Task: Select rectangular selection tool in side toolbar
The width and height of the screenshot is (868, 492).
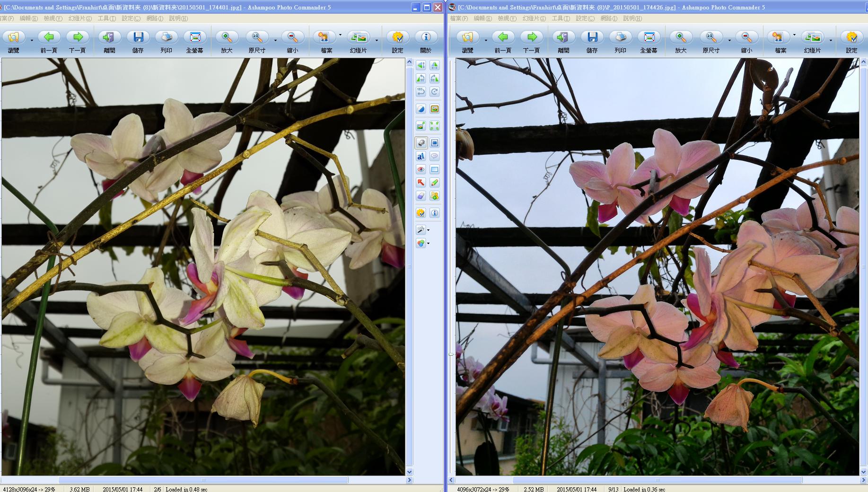Action: 434,143
